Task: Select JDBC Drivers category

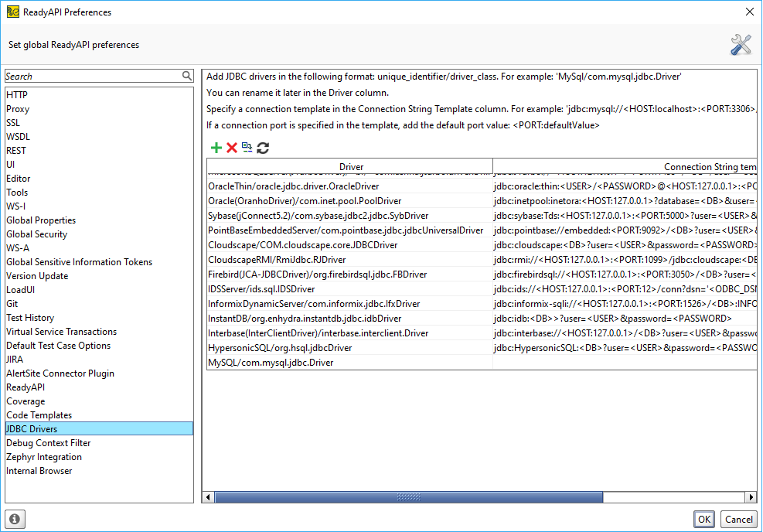Action: pyautogui.click(x=99, y=429)
